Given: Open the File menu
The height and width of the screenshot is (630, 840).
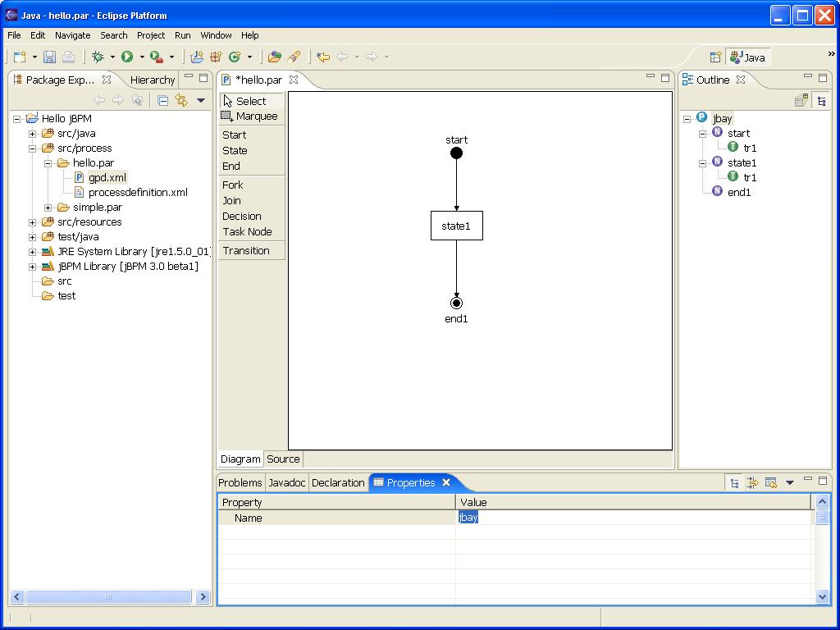Looking at the screenshot, I should pos(14,35).
